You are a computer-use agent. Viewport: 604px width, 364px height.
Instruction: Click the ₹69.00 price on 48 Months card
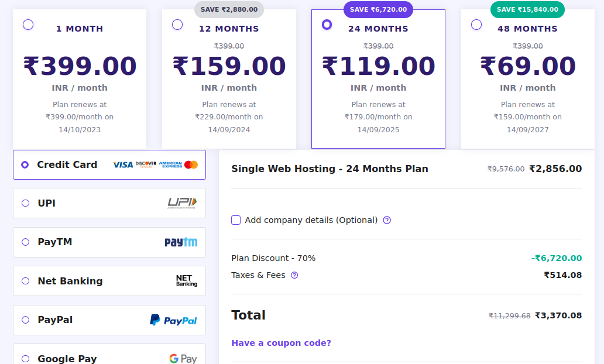point(528,66)
